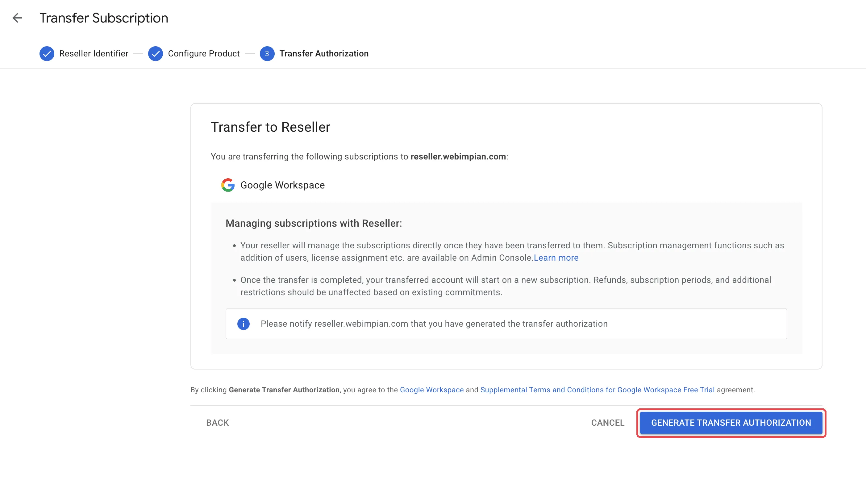
Task: Select the Reseller Identifier checkmark step icon
Action: (x=47, y=54)
